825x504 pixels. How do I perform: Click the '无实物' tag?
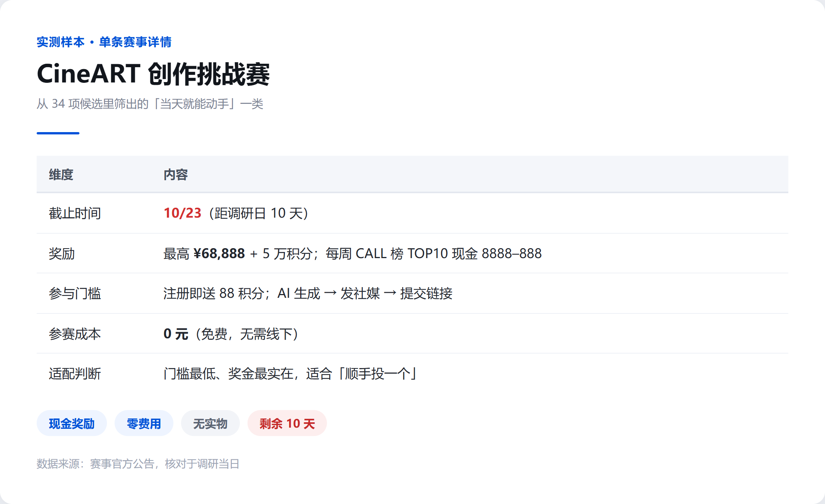click(x=210, y=423)
